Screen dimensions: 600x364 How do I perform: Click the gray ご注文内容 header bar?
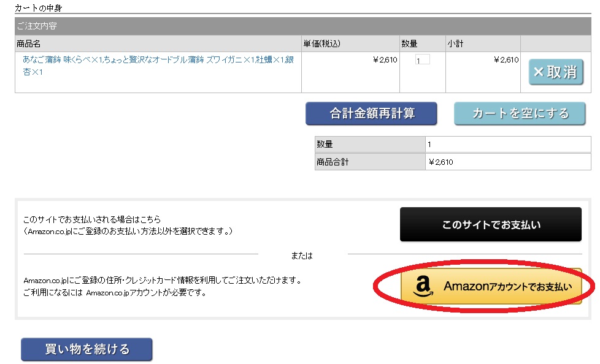303,26
